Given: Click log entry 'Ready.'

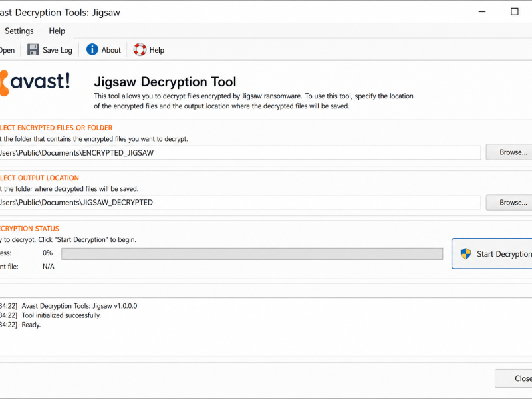Looking at the screenshot, I should tap(31, 325).
